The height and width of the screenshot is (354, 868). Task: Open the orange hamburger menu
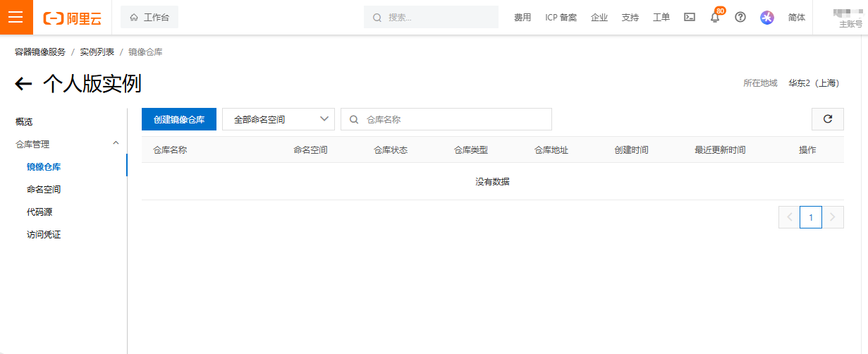point(16,17)
